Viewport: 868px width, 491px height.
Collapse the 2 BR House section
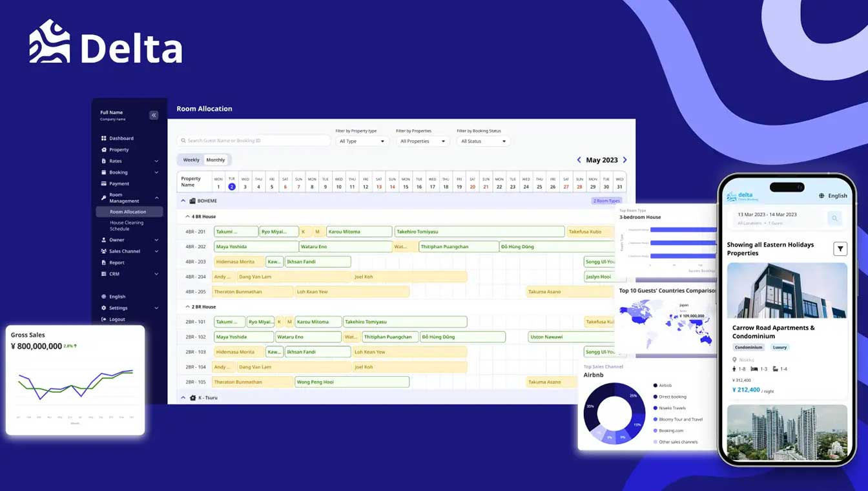(188, 307)
